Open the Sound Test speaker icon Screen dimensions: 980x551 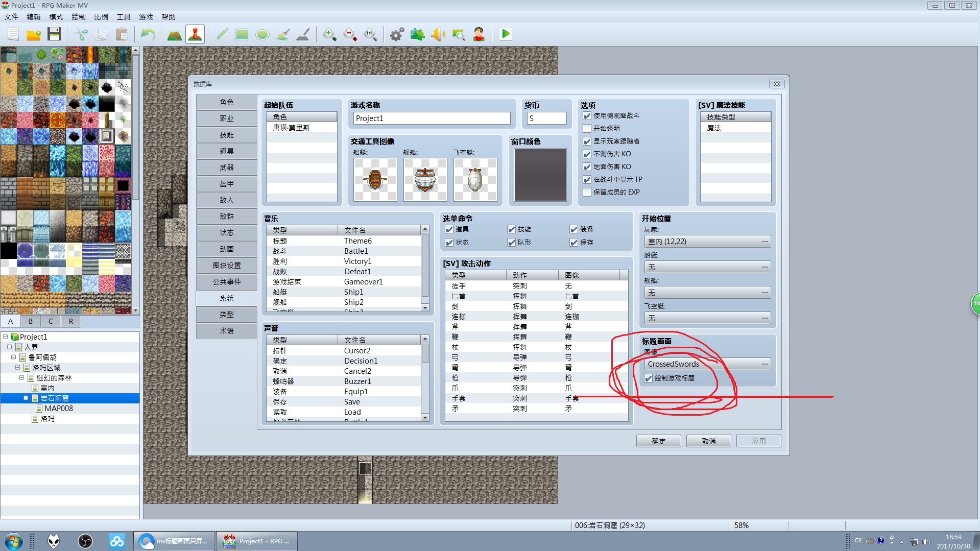click(438, 34)
